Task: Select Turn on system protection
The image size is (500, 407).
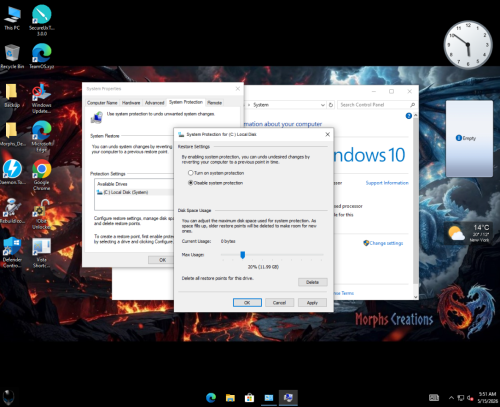Action: pos(216,173)
